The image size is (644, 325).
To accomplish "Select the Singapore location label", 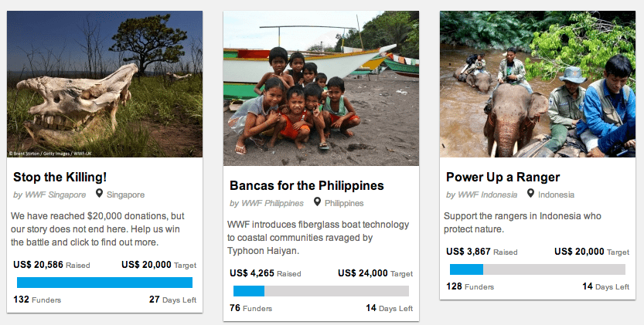I will tap(126, 195).
